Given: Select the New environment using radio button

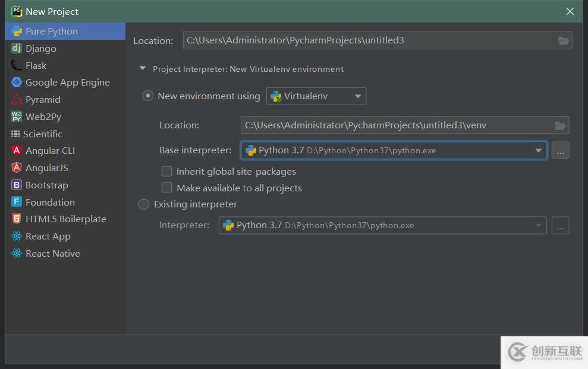Looking at the screenshot, I should [148, 96].
